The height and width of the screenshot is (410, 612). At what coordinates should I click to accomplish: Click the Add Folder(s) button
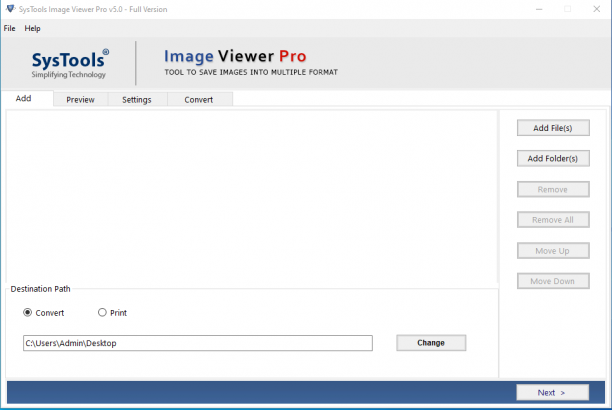click(x=553, y=158)
